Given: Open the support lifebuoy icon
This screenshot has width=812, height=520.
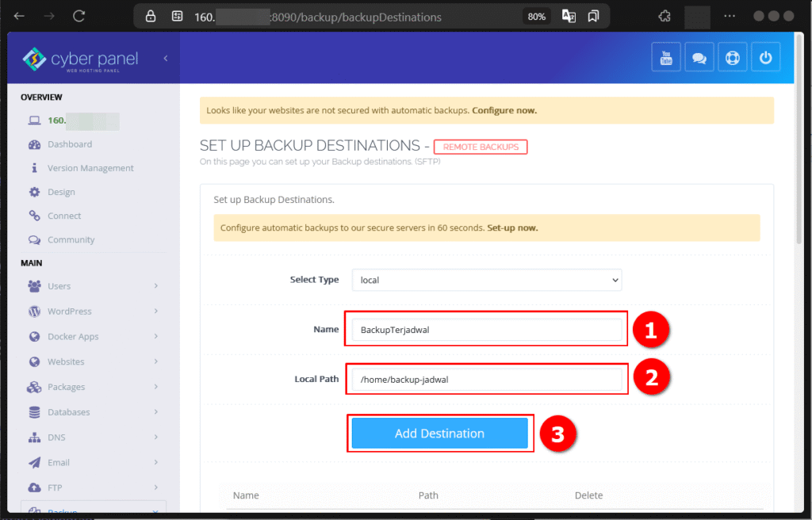Looking at the screenshot, I should click(732, 56).
